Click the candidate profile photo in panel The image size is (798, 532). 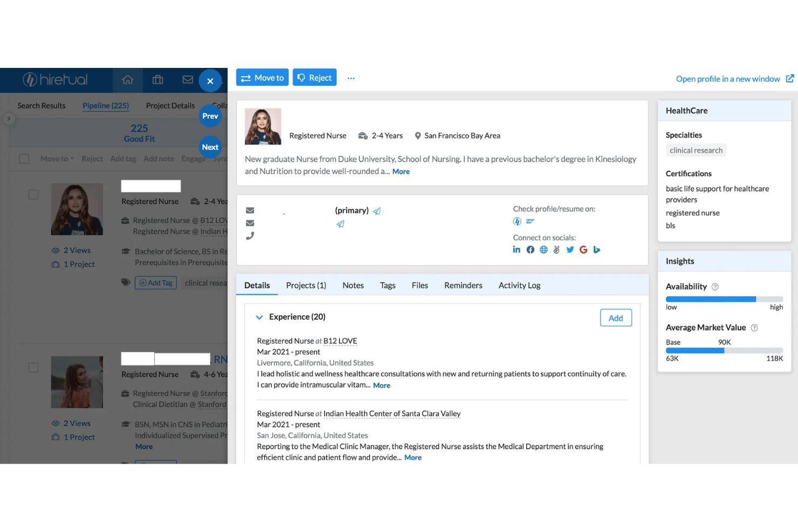[x=263, y=127]
